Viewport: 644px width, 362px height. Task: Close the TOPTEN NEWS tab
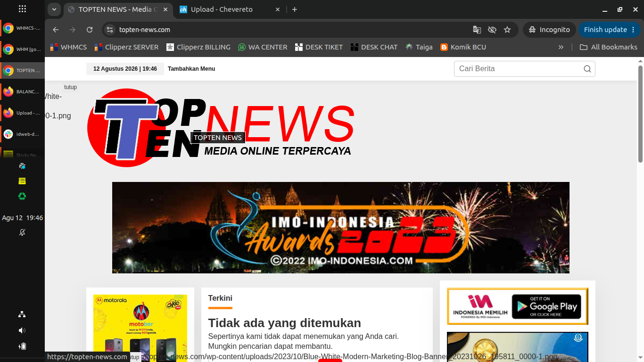[165, 9]
